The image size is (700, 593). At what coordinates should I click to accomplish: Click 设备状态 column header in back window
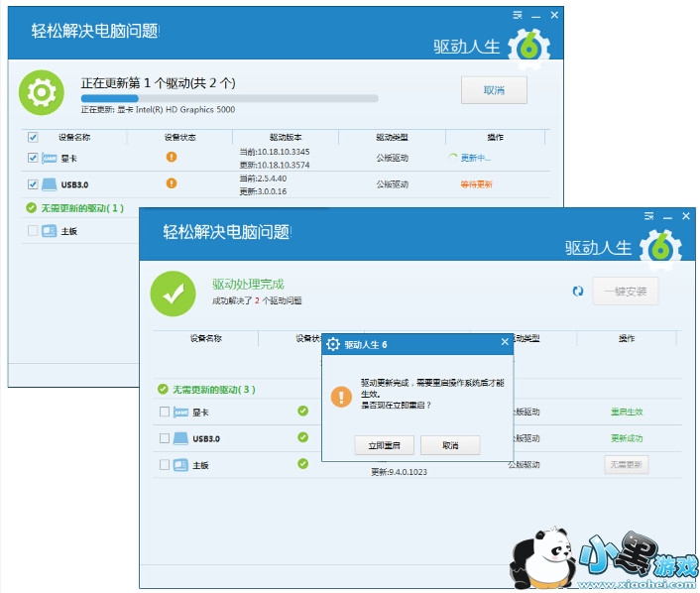tap(179, 137)
